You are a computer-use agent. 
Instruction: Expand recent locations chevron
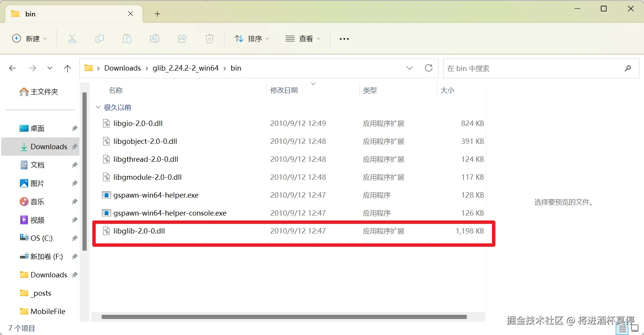click(50, 68)
